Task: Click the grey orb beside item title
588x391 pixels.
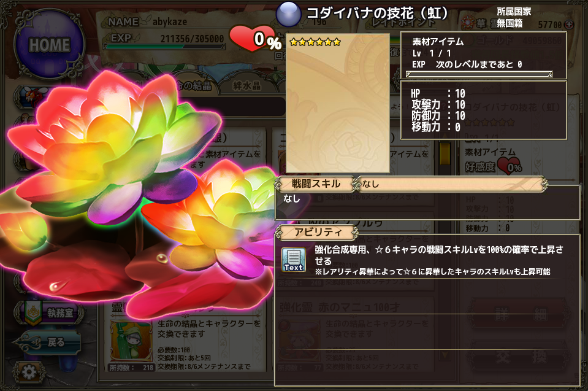Action: coord(288,14)
